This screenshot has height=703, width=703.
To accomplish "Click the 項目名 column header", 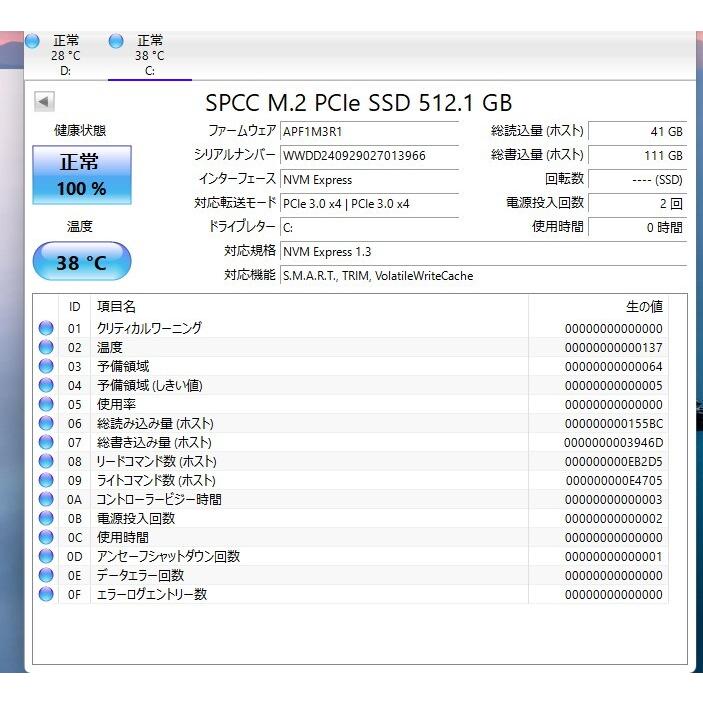I will 309,307.
